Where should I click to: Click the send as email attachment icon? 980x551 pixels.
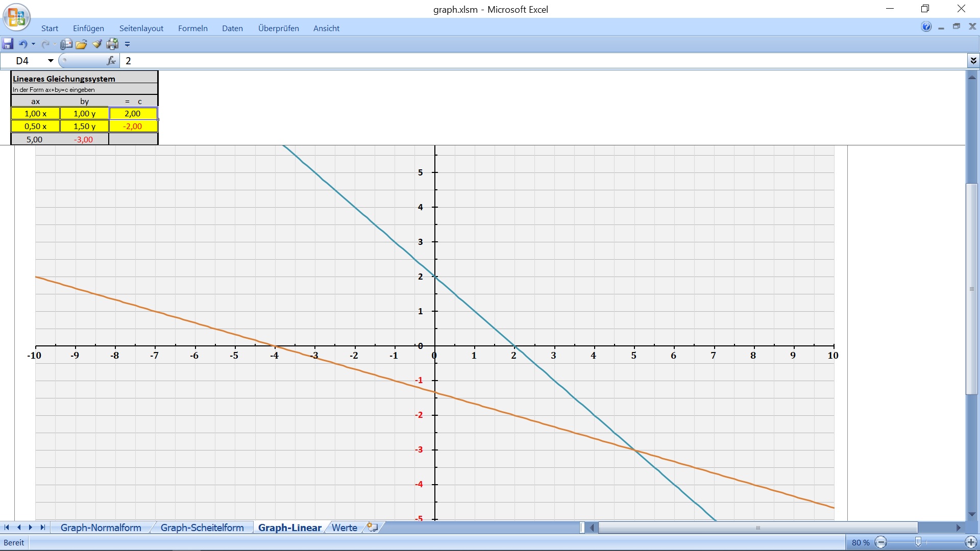point(66,44)
